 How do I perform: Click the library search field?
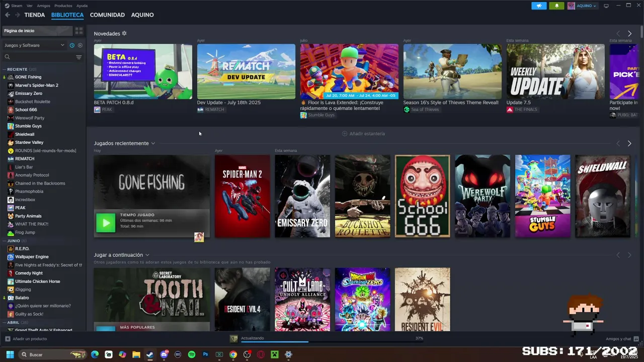point(39,57)
